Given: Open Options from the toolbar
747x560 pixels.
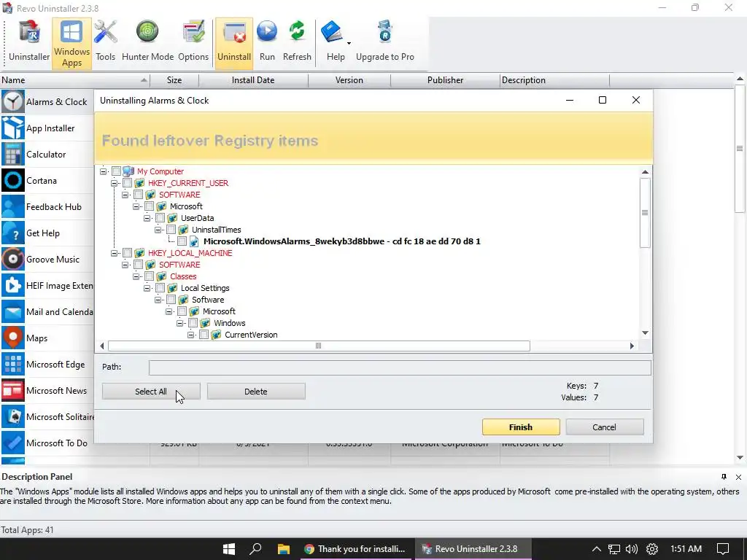Looking at the screenshot, I should pos(193,42).
